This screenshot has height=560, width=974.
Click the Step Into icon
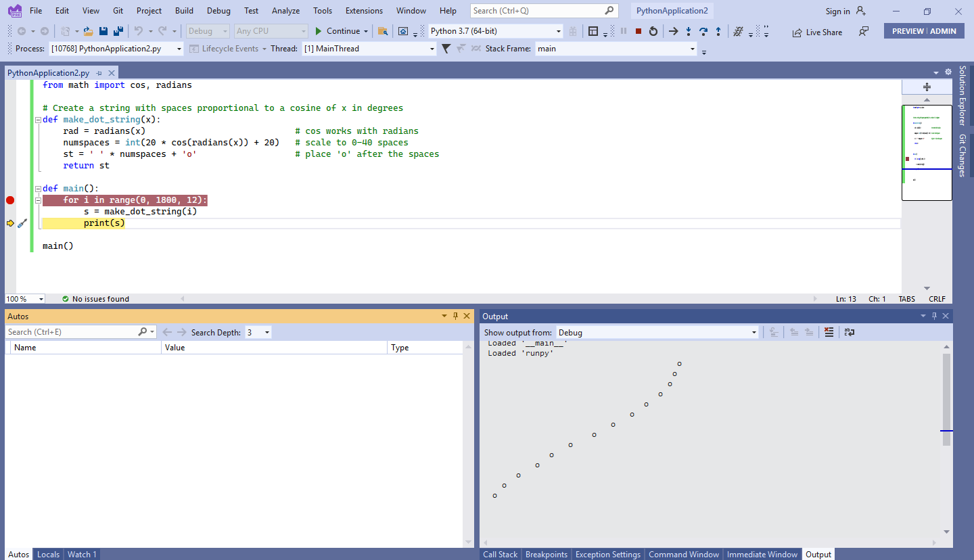coord(689,31)
